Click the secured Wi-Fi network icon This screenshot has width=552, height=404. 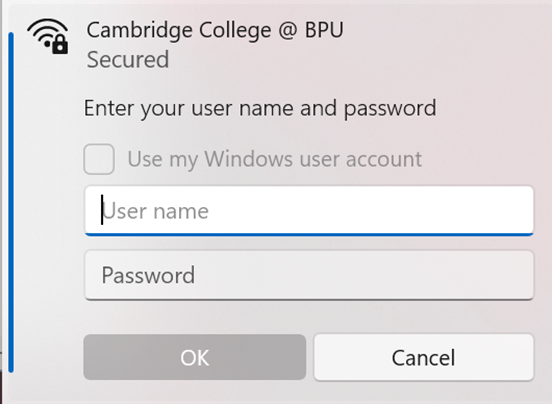pyautogui.click(x=48, y=36)
